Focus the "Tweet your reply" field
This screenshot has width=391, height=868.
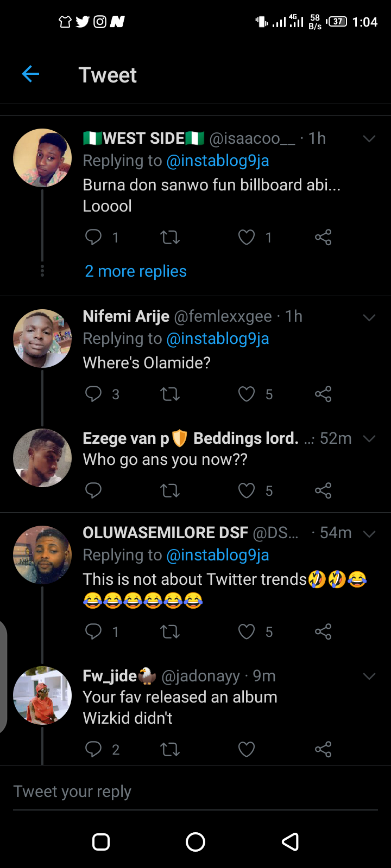(x=163, y=792)
